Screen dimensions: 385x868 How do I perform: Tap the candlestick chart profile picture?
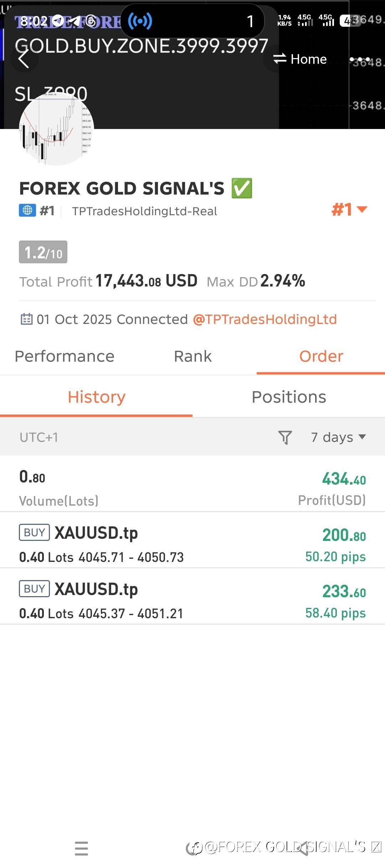coord(56,129)
